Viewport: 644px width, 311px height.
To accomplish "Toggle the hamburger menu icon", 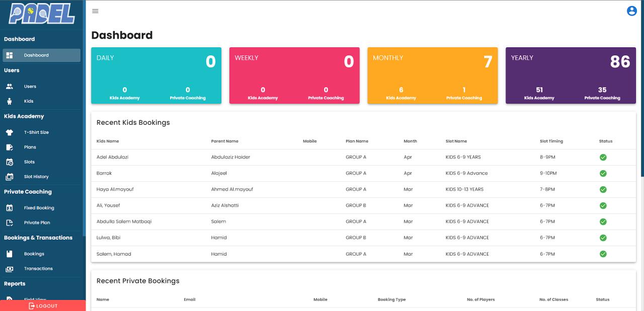I will pos(96,11).
